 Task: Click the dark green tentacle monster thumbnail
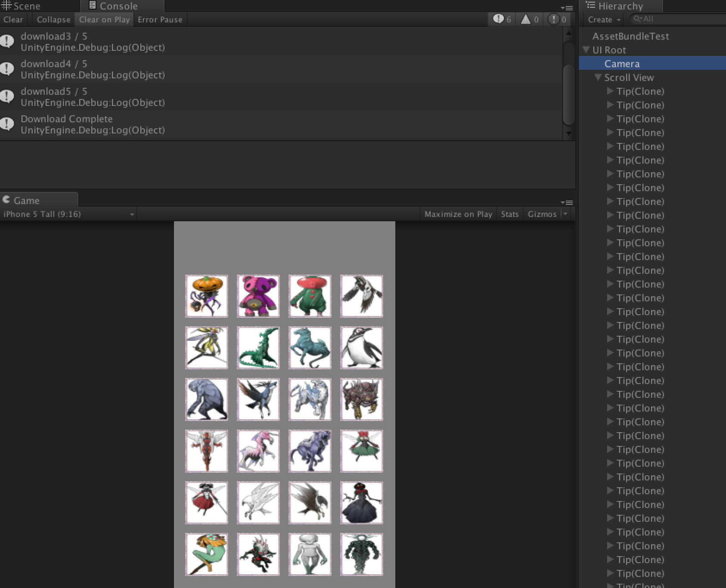pos(362,554)
